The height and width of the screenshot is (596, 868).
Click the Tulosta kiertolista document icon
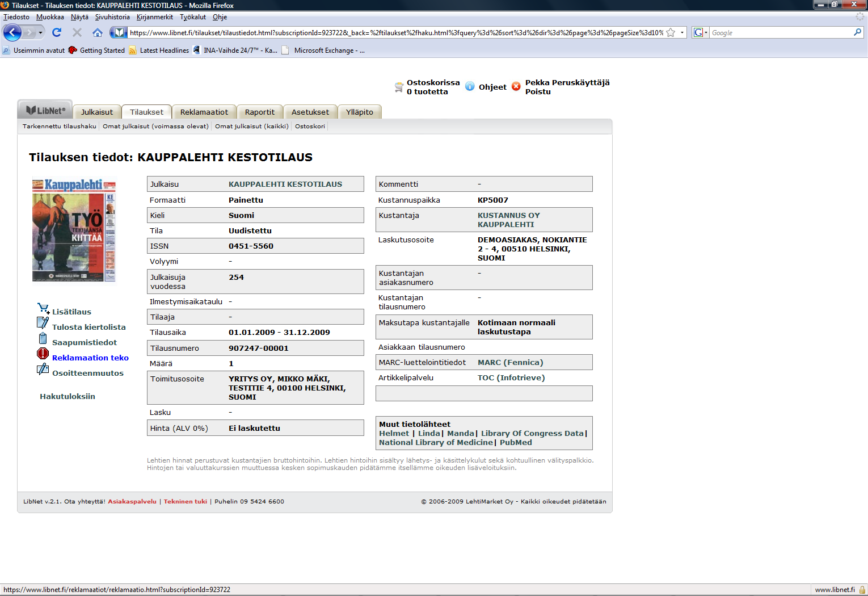pos(43,323)
